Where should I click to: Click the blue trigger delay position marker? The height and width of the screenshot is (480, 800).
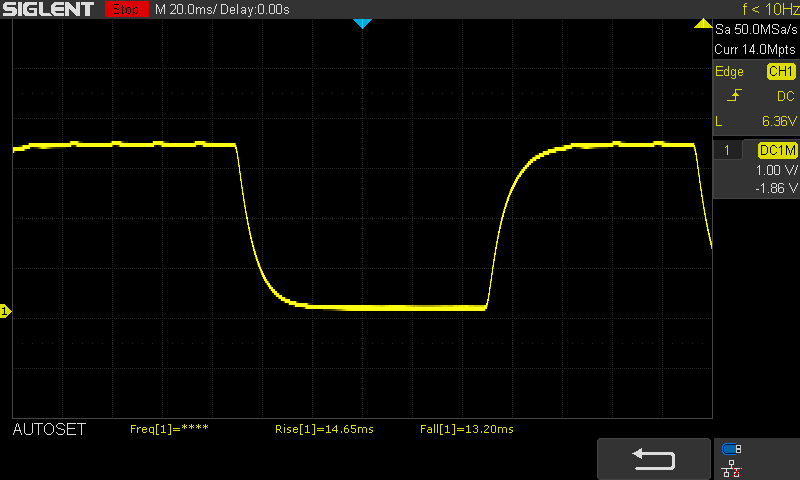[x=362, y=23]
